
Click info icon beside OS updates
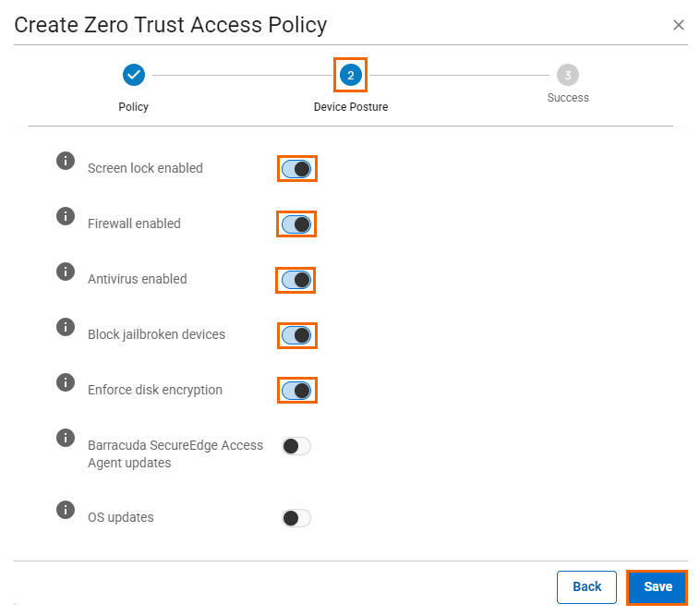66,510
